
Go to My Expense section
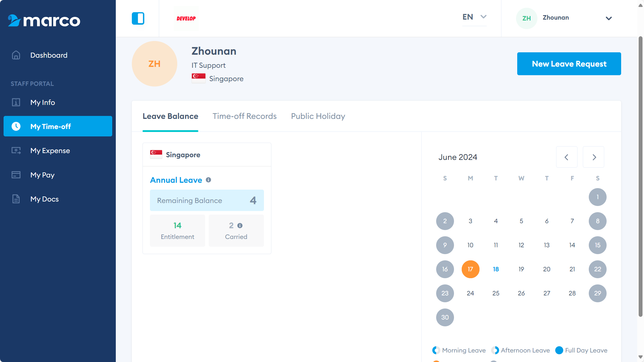point(50,151)
